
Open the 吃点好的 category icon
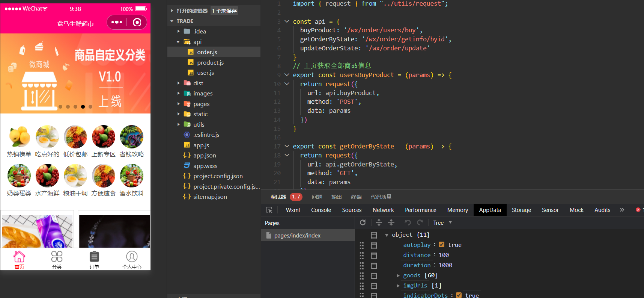[x=47, y=137]
